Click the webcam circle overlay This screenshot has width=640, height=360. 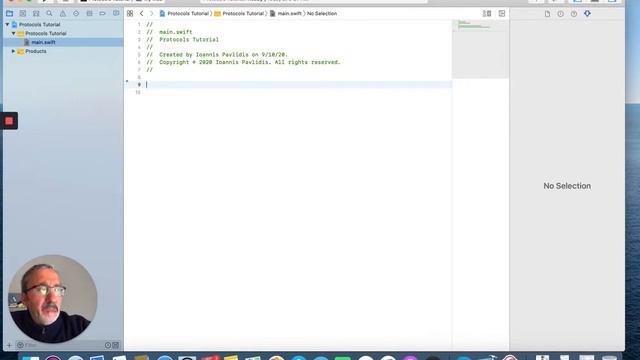(x=53, y=299)
